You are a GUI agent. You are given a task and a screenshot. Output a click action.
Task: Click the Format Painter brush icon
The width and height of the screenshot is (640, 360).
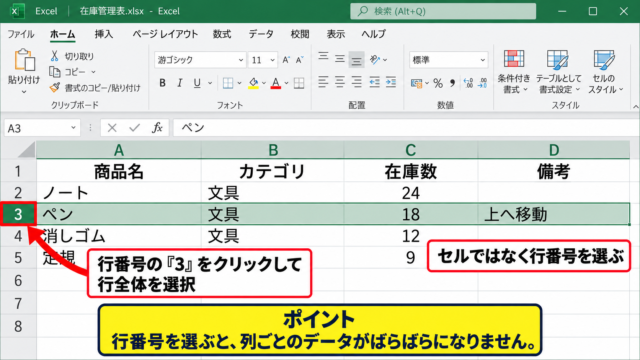[x=55, y=87]
